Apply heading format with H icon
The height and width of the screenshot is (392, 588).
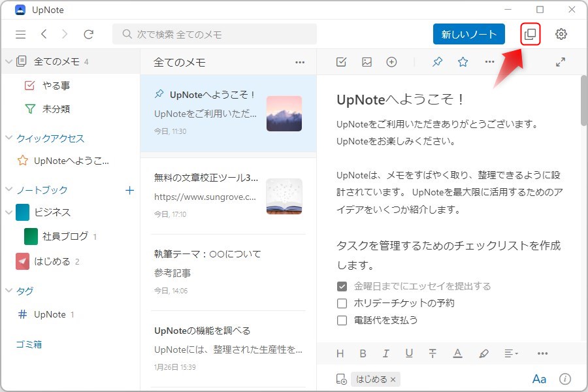pos(340,353)
